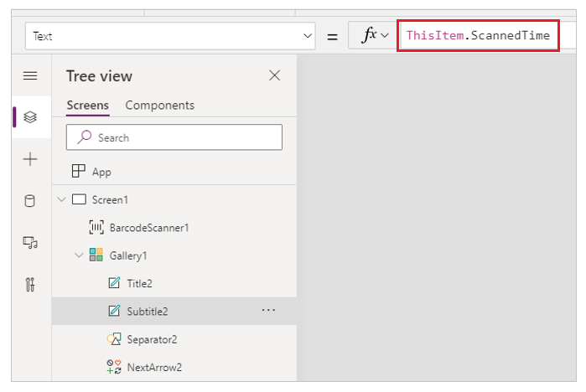Click the formula ThisItem.ScannedTime
Image resolution: width=586 pixels, height=392 pixels.
click(x=478, y=35)
